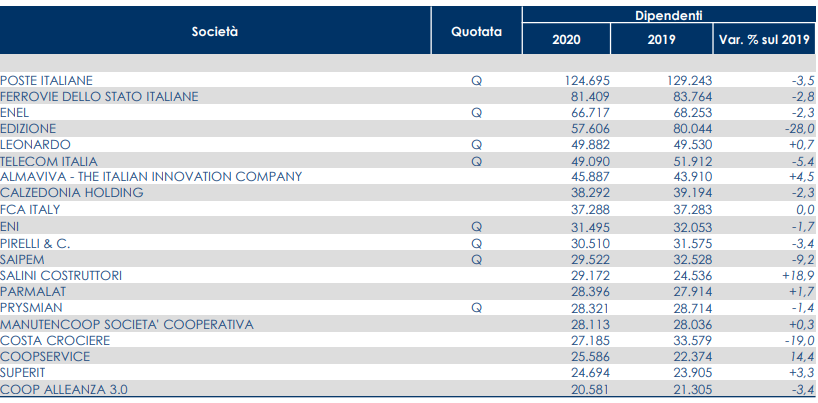
Task: Click the Q marker for ENEL
Action: 476,112
